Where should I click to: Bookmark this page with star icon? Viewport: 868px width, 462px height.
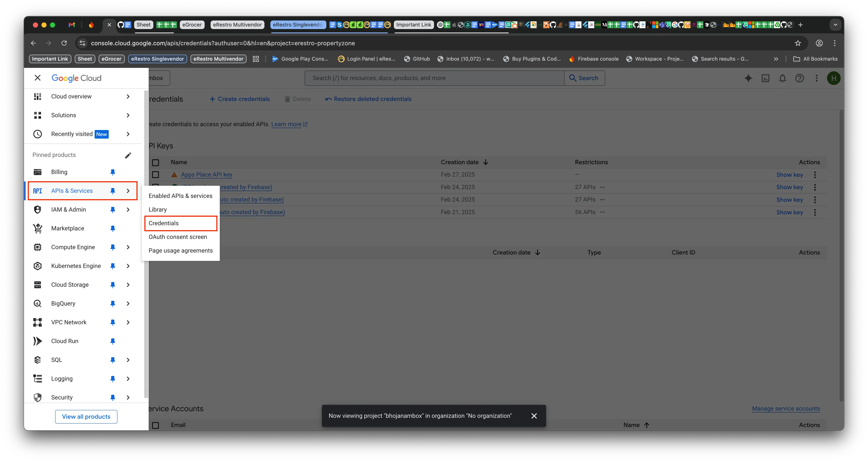[798, 43]
